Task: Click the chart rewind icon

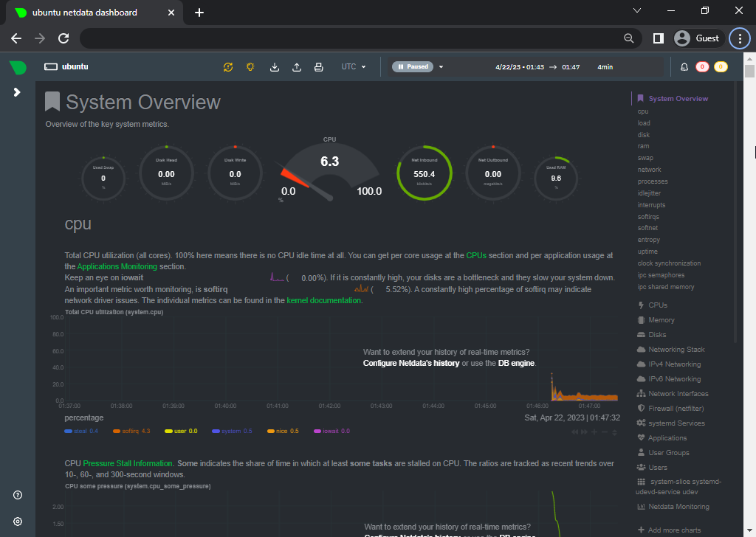Action: (x=574, y=432)
